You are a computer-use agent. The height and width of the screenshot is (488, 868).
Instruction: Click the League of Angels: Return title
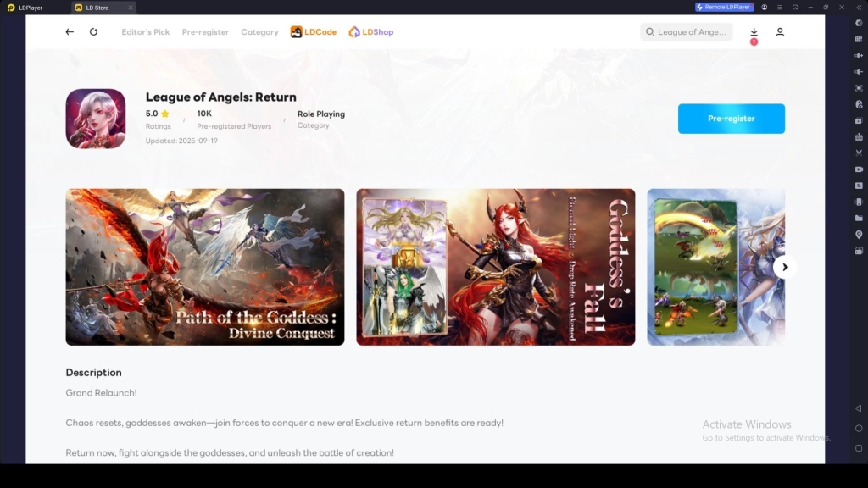[221, 97]
